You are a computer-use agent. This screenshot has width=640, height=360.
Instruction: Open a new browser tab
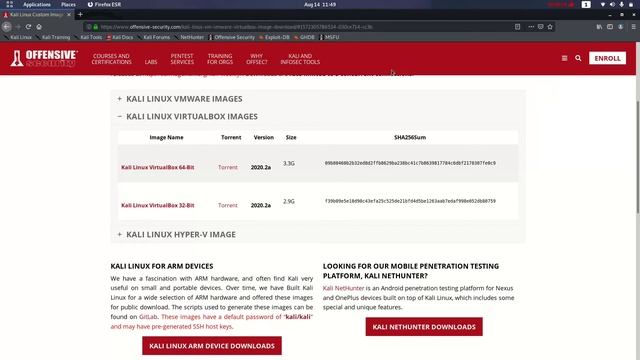(x=80, y=15)
